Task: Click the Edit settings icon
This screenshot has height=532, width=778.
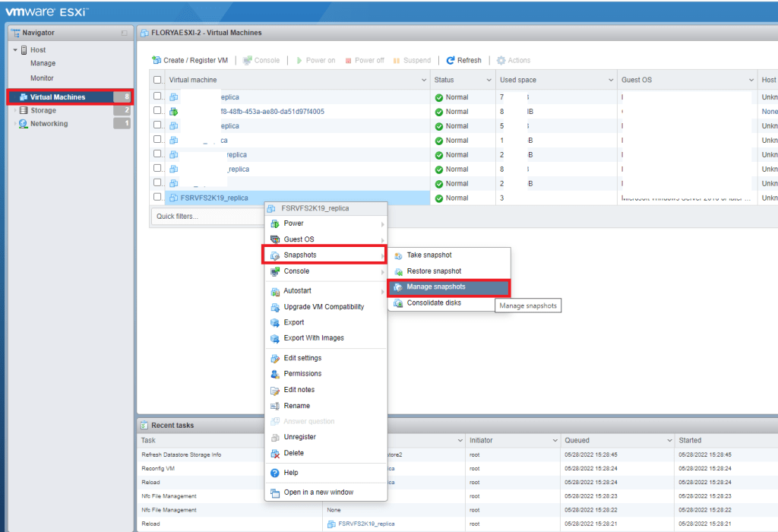Action: (x=276, y=359)
